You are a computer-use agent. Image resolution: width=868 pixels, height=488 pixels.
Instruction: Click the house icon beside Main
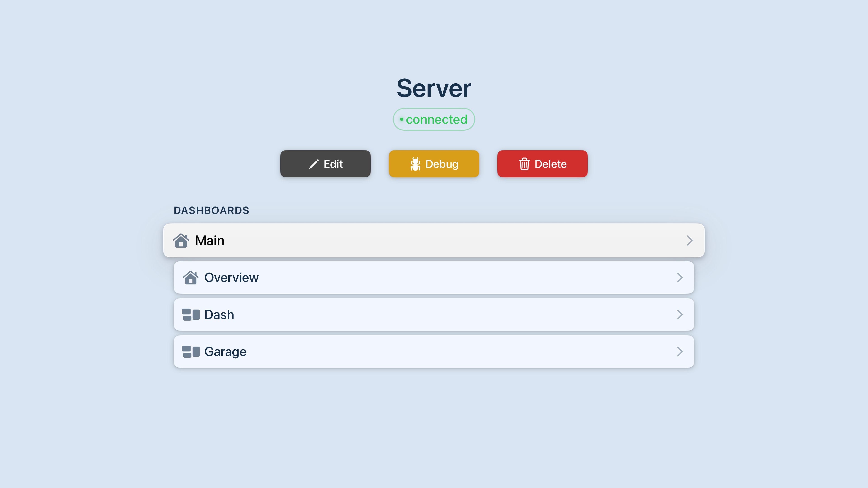[x=181, y=240]
